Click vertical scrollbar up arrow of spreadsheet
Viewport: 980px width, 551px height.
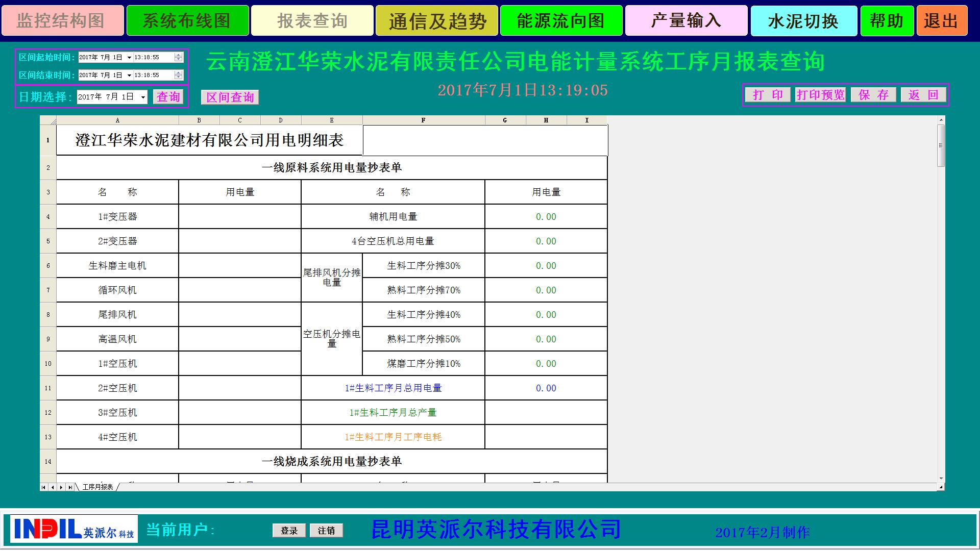[941, 120]
